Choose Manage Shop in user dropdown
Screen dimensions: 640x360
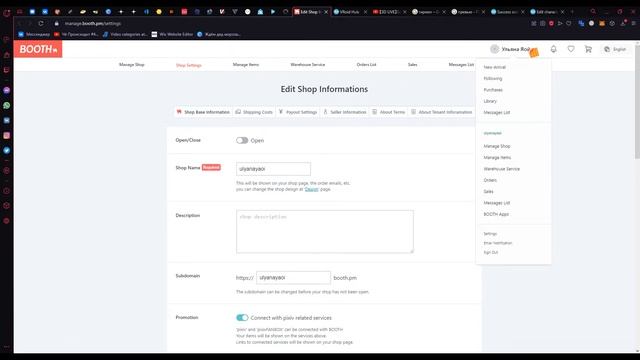[x=497, y=146]
